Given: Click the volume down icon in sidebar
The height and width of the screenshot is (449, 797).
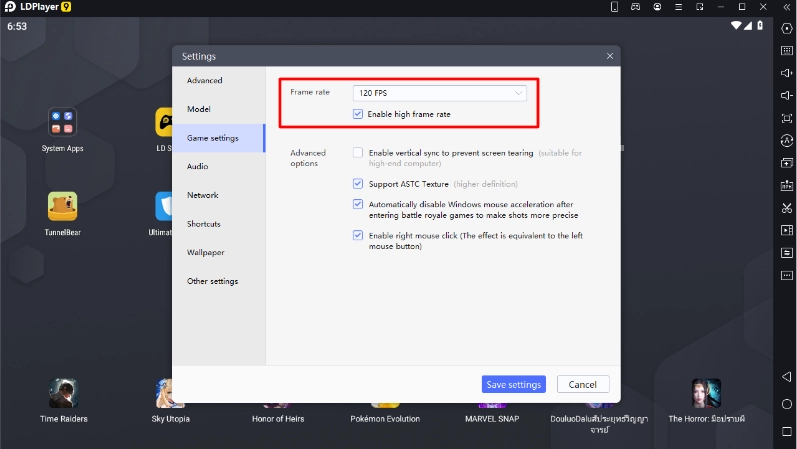Looking at the screenshot, I should point(786,95).
